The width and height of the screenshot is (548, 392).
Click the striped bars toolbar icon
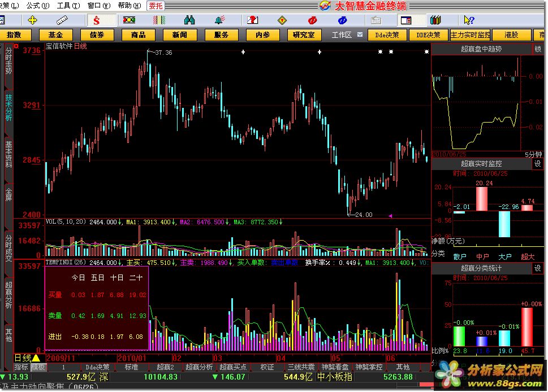(159, 20)
